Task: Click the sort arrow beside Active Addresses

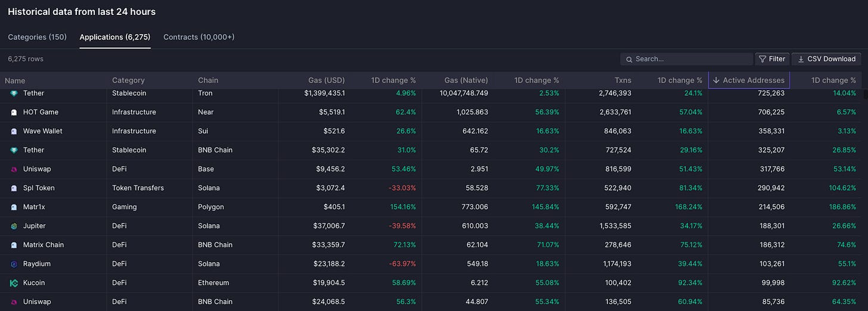Action: 716,80
